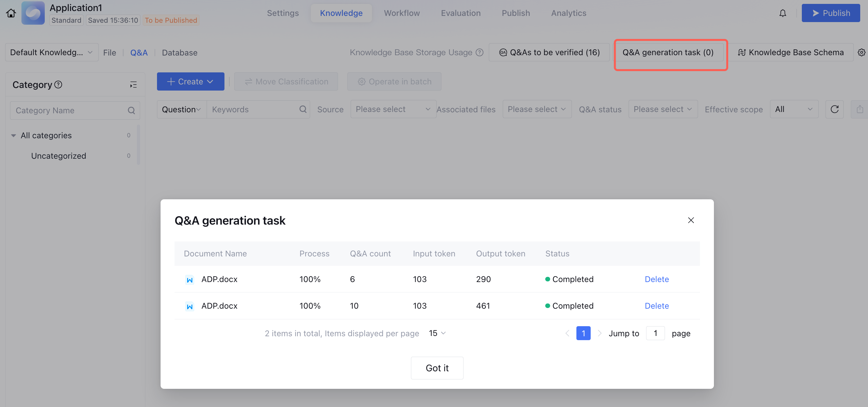Click the home icon

pos(11,13)
